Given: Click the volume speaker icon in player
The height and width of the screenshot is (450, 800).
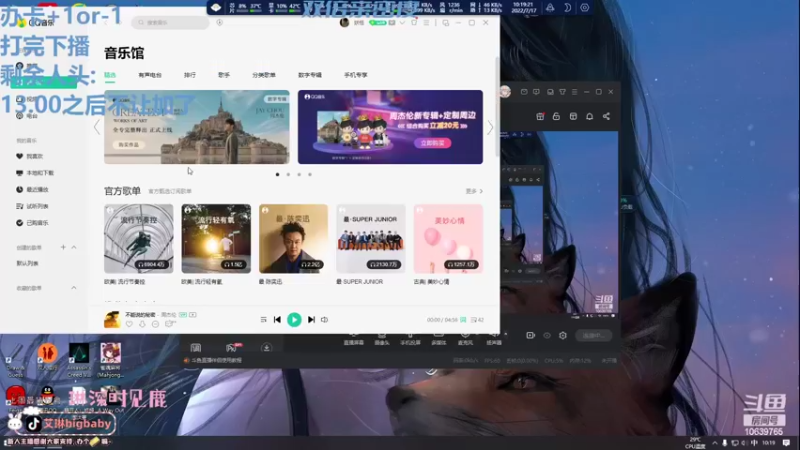Looking at the screenshot, I should (324, 320).
